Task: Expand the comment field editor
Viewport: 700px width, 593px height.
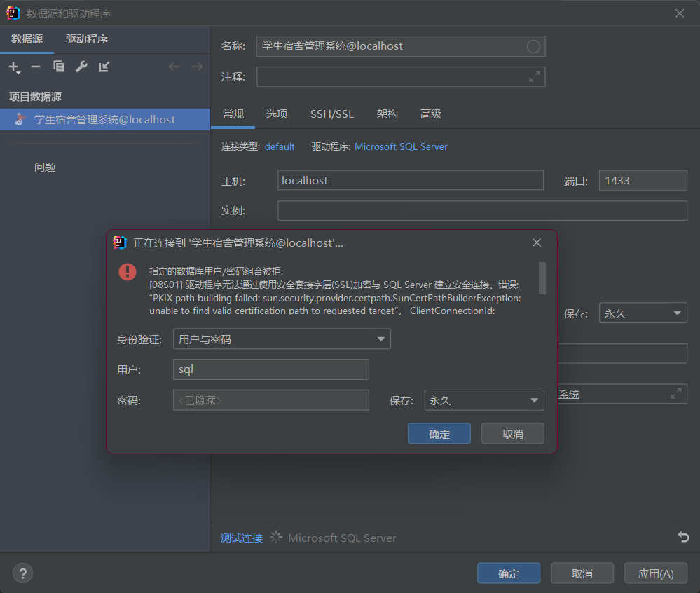Action: coord(535,77)
